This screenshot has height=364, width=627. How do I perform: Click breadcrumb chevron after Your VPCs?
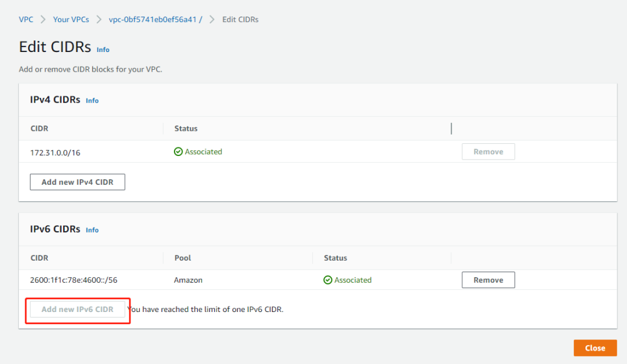pyautogui.click(x=99, y=20)
